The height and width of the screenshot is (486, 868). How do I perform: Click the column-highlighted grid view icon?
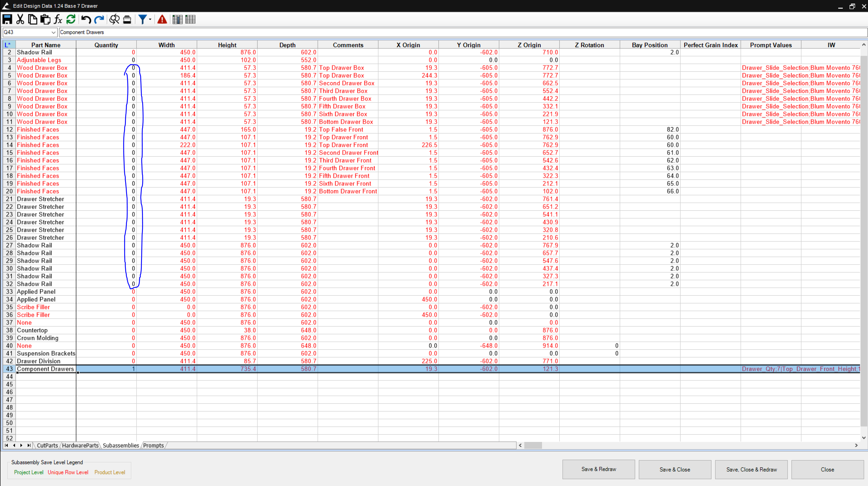click(177, 19)
